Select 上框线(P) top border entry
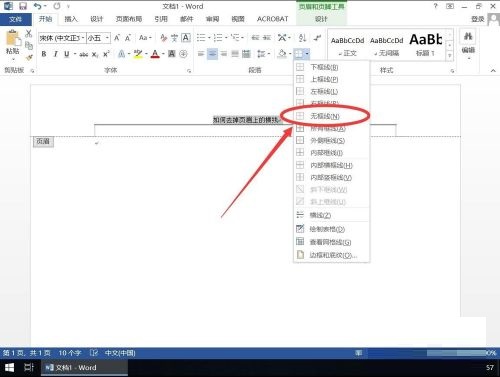Viewport: 500px width, 377px height. [x=331, y=79]
